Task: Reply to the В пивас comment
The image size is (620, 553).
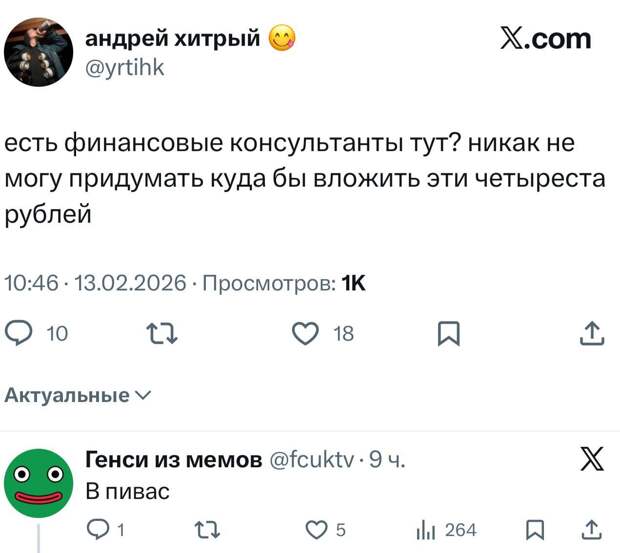Action: (98, 530)
